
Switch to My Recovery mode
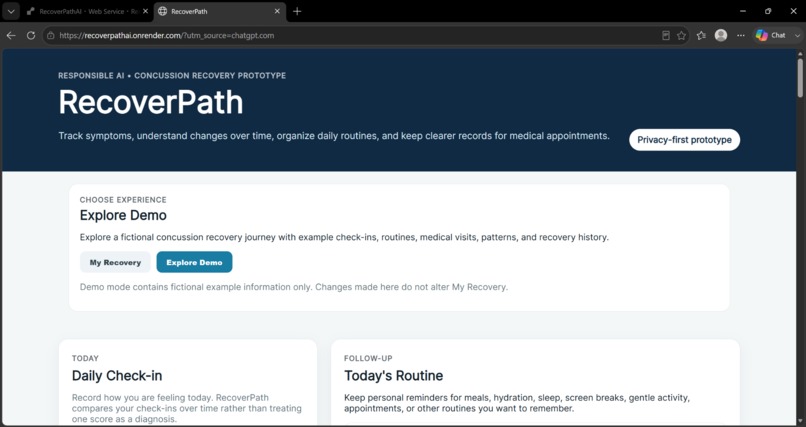115,262
